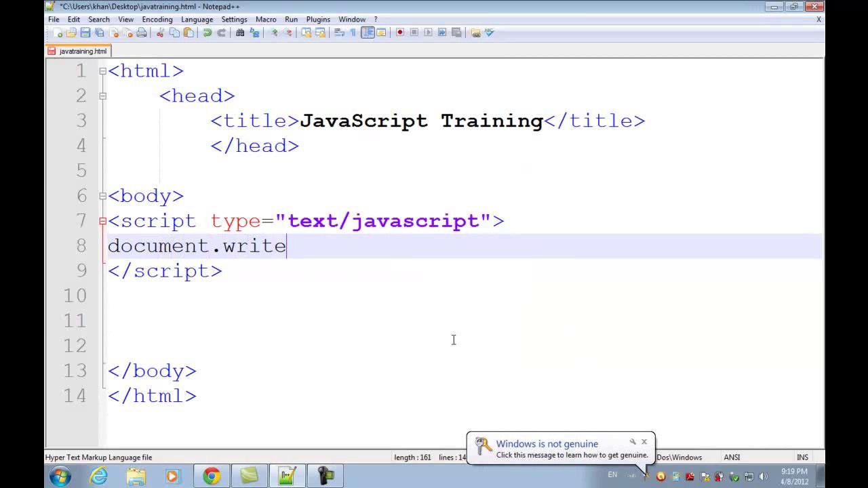
Task: Click the Dos\Windows status bar entry
Action: pyautogui.click(x=679, y=457)
